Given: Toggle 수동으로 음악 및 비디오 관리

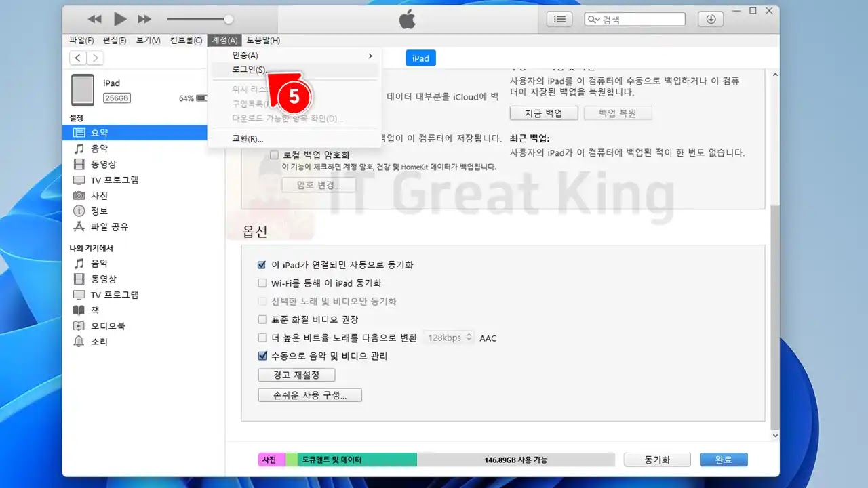Looking at the screenshot, I should [x=262, y=356].
